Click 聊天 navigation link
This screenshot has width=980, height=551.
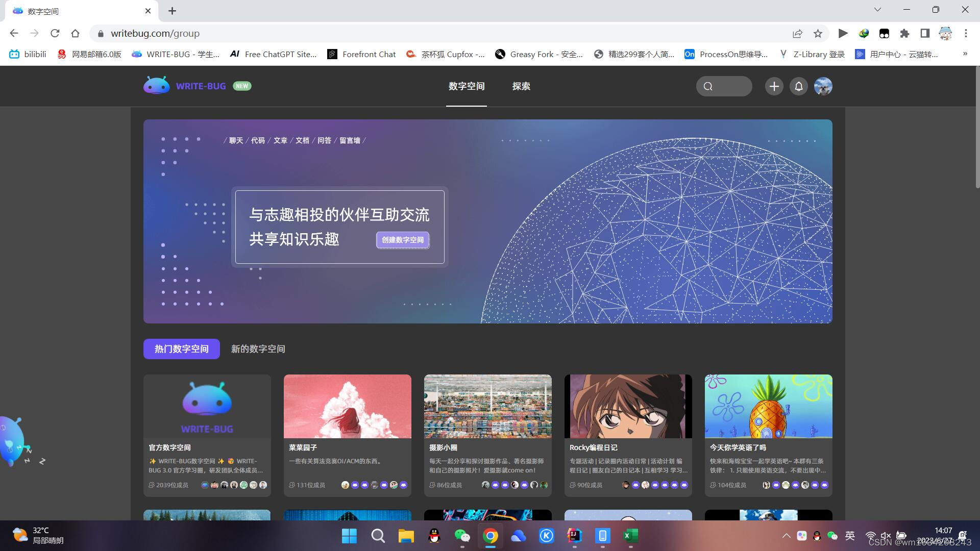[236, 140]
